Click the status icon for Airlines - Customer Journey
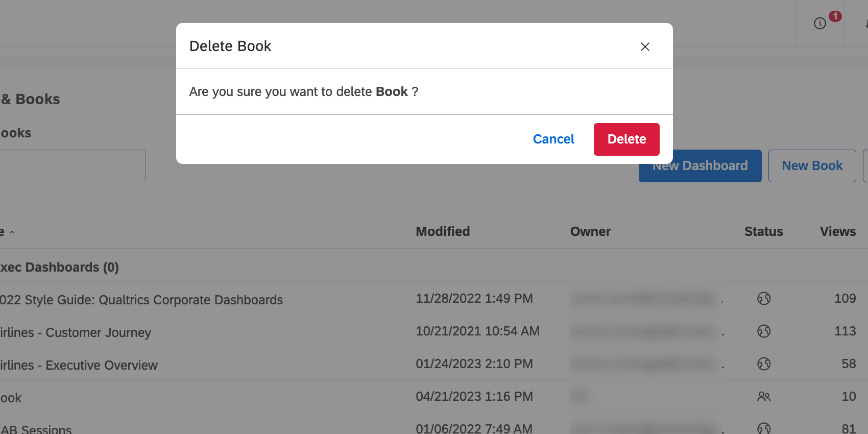868x434 pixels. [764, 331]
